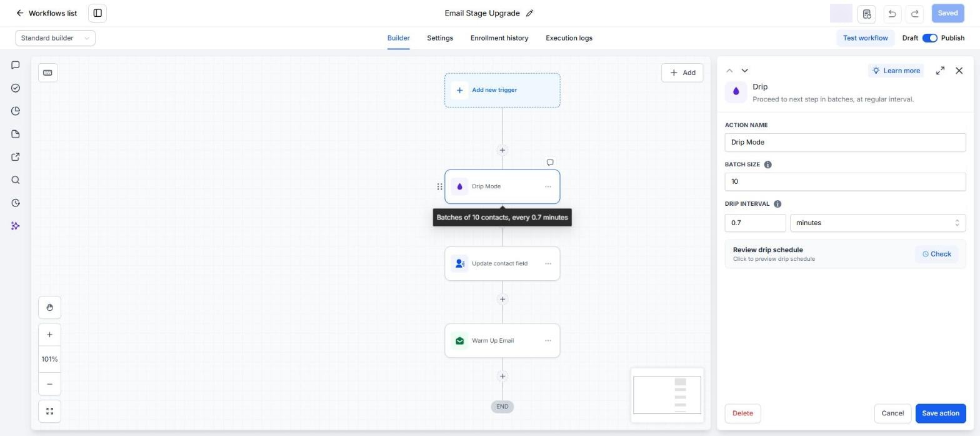This screenshot has height=436, width=980.
Task: Select the hand pan tool
Action: pos(49,308)
